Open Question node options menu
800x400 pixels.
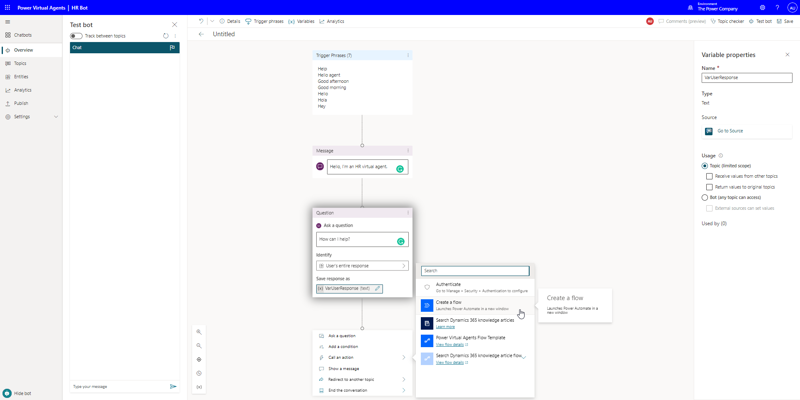pos(408,213)
